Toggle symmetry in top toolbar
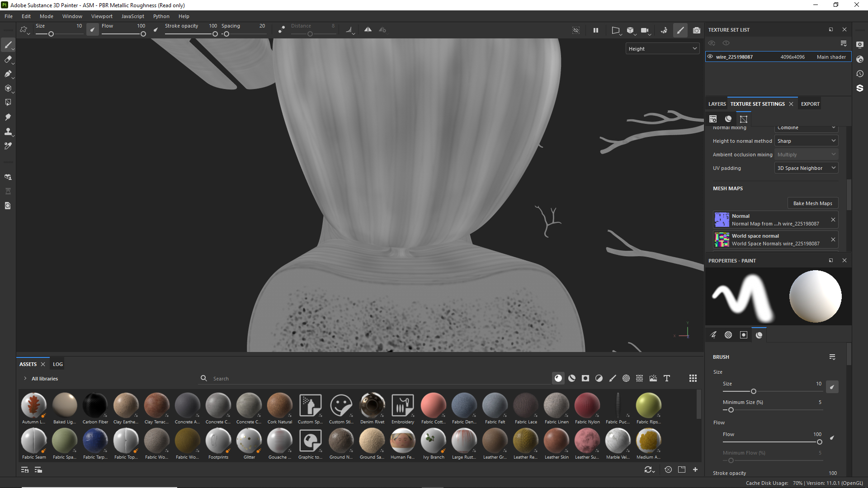The image size is (868, 488). (x=368, y=30)
